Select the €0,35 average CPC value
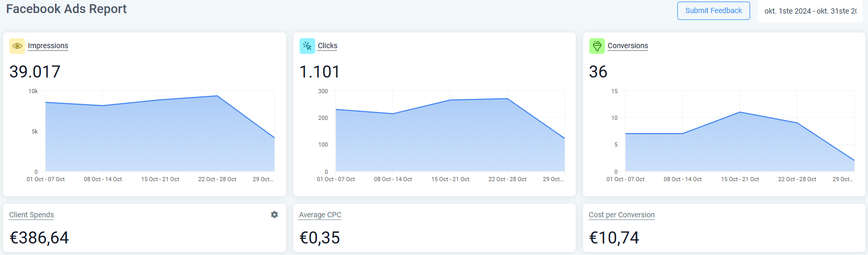This screenshot has width=868, height=255. pyautogui.click(x=320, y=238)
